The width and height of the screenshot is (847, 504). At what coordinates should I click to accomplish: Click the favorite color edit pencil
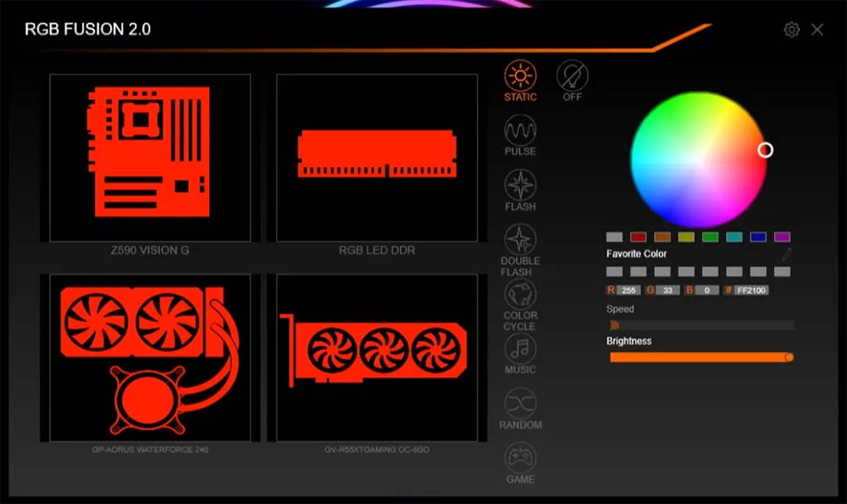786,253
